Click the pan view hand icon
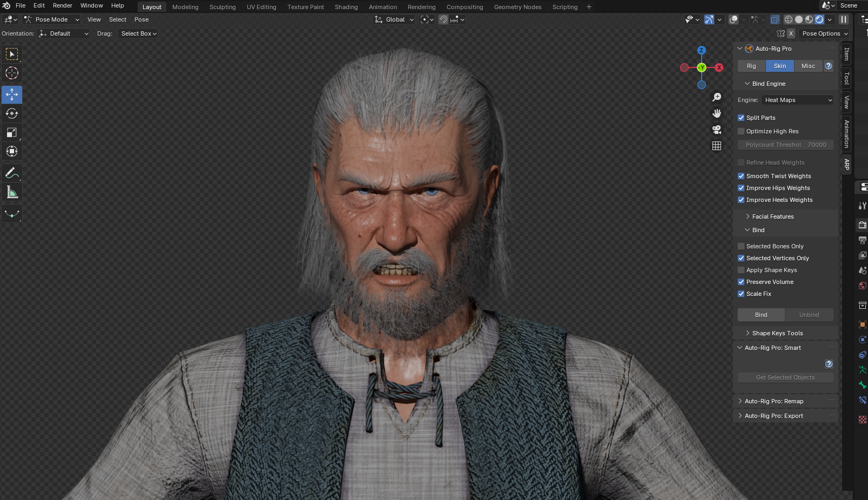 (x=717, y=113)
